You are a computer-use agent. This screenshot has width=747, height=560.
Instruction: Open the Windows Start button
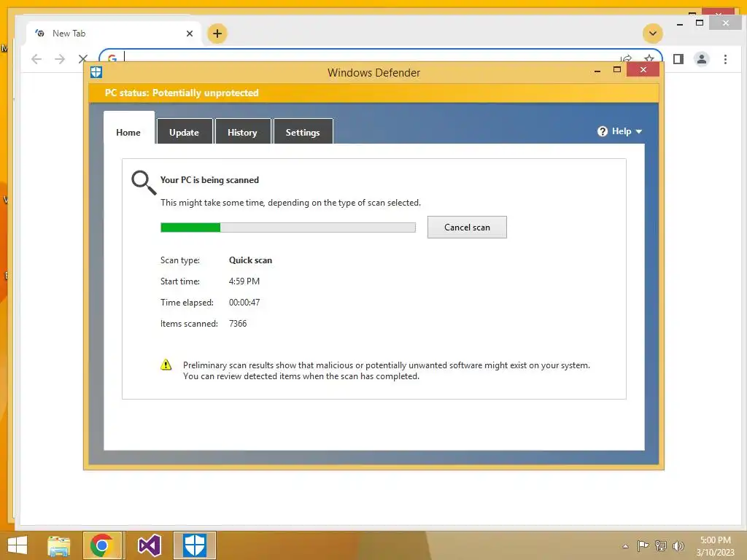click(18, 545)
